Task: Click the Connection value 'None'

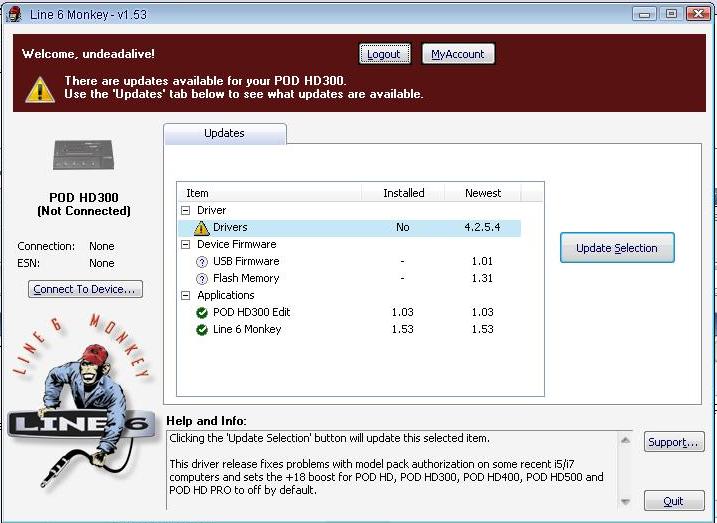Action: (x=102, y=246)
